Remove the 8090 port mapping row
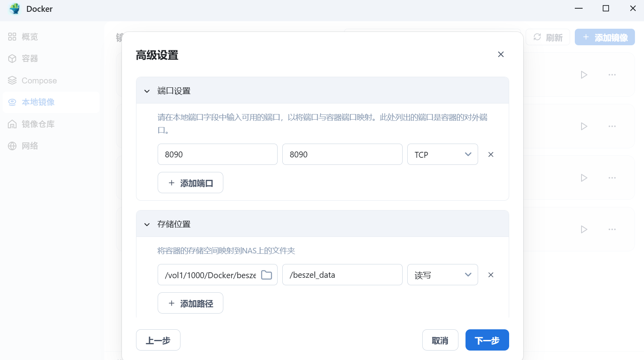The image size is (644, 360). (x=491, y=155)
